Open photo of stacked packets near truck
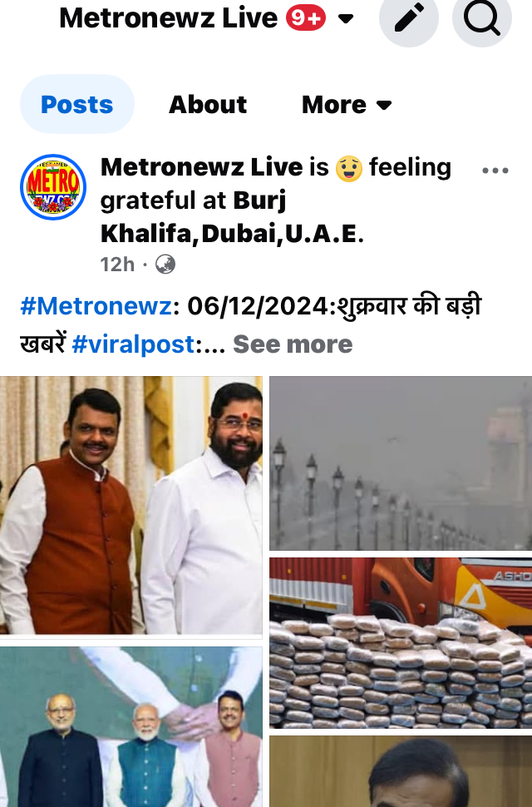The height and width of the screenshot is (807, 532). [401, 643]
